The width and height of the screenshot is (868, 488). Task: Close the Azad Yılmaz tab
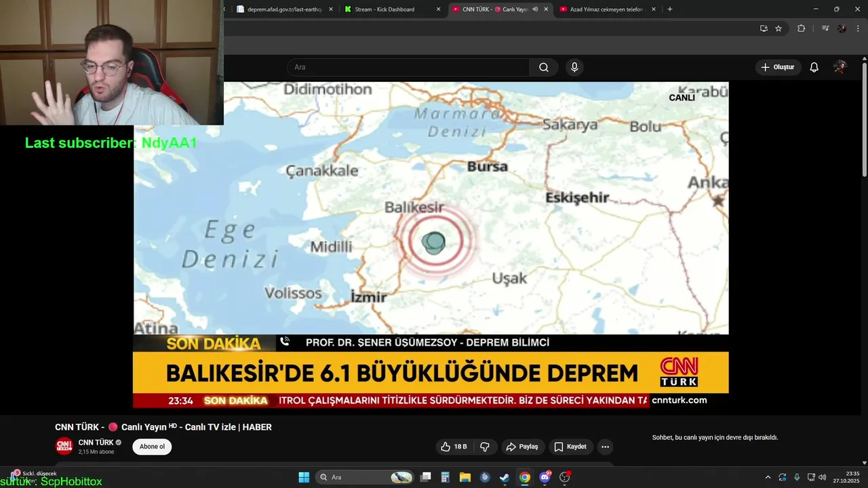[654, 9]
